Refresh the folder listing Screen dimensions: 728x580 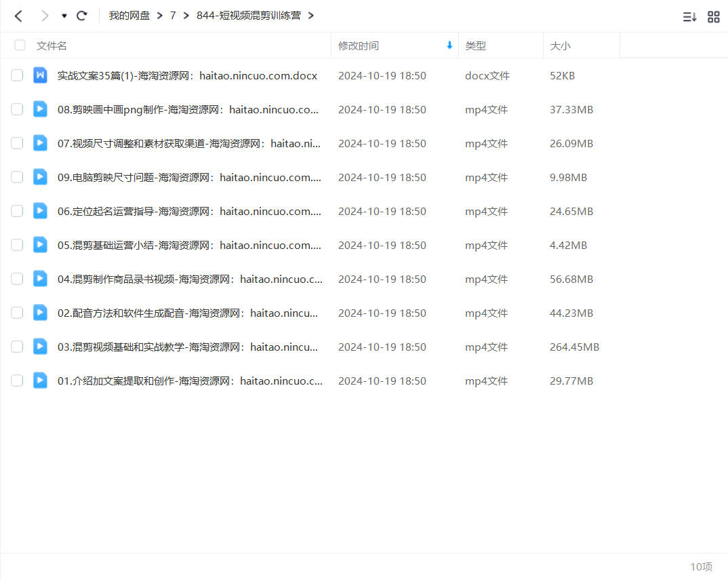pyautogui.click(x=82, y=16)
